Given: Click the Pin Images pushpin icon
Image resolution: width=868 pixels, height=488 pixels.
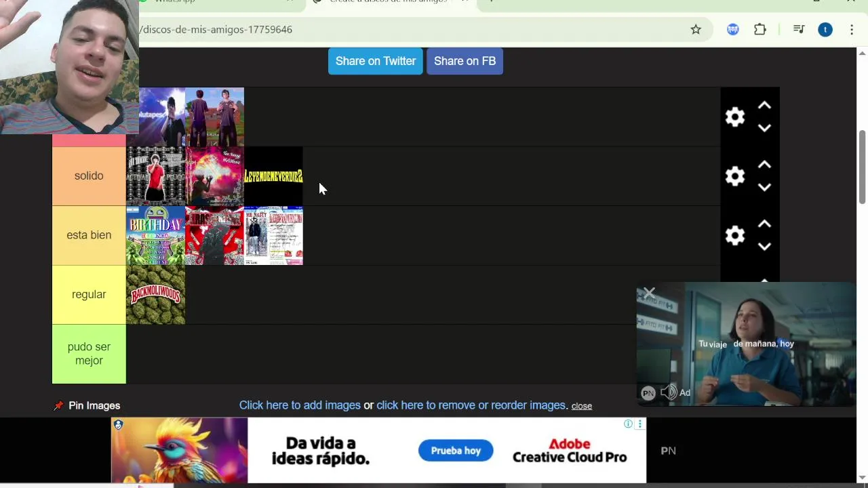Looking at the screenshot, I should pyautogui.click(x=58, y=405).
